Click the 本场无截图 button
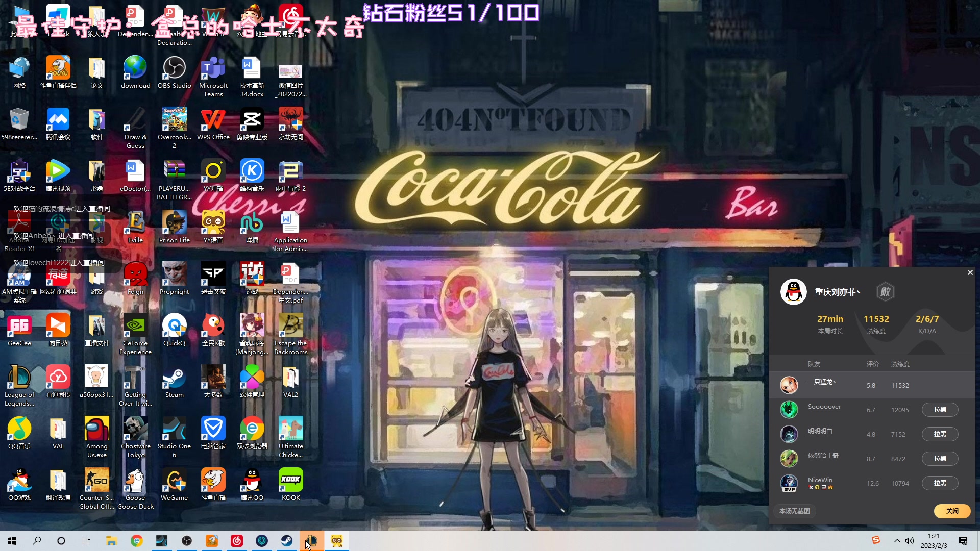Viewport: 980px width, 551px height. (794, 511)
